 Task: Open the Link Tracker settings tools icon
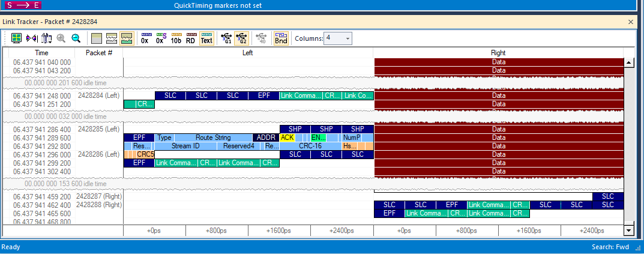(x=46, y=38)
